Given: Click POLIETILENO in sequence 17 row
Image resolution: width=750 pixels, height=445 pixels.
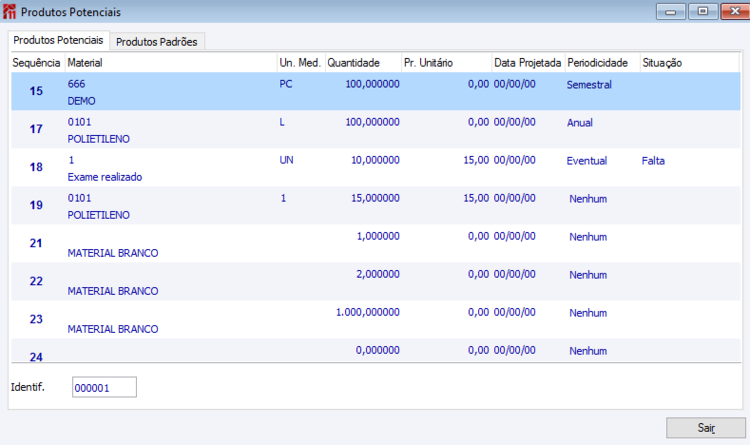Looking at the screenshot, I should tap(99, 139).
